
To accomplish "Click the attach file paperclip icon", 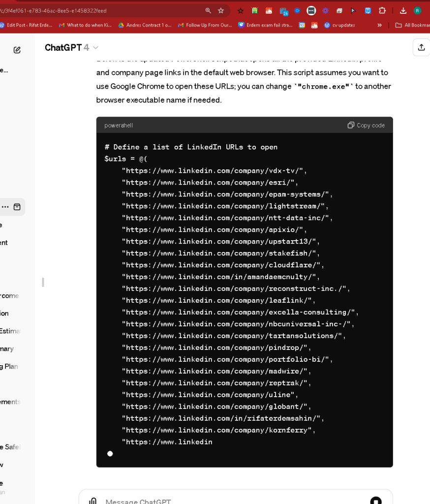I will [x=93, y=501].
